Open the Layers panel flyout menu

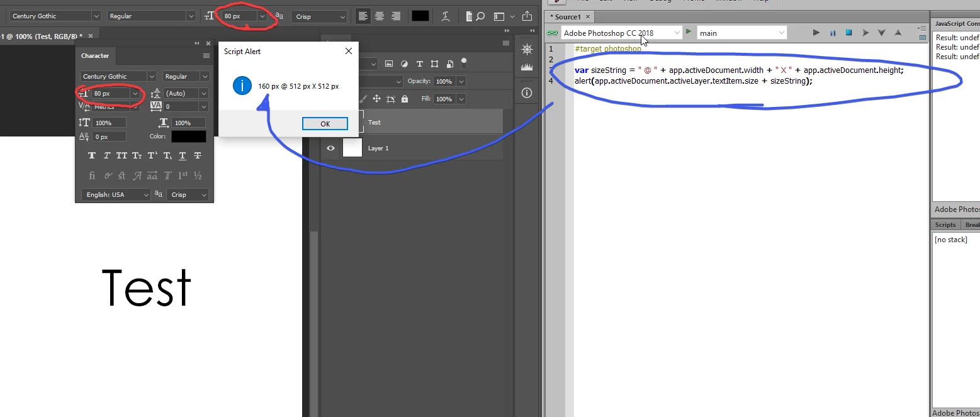pos(506,43)
